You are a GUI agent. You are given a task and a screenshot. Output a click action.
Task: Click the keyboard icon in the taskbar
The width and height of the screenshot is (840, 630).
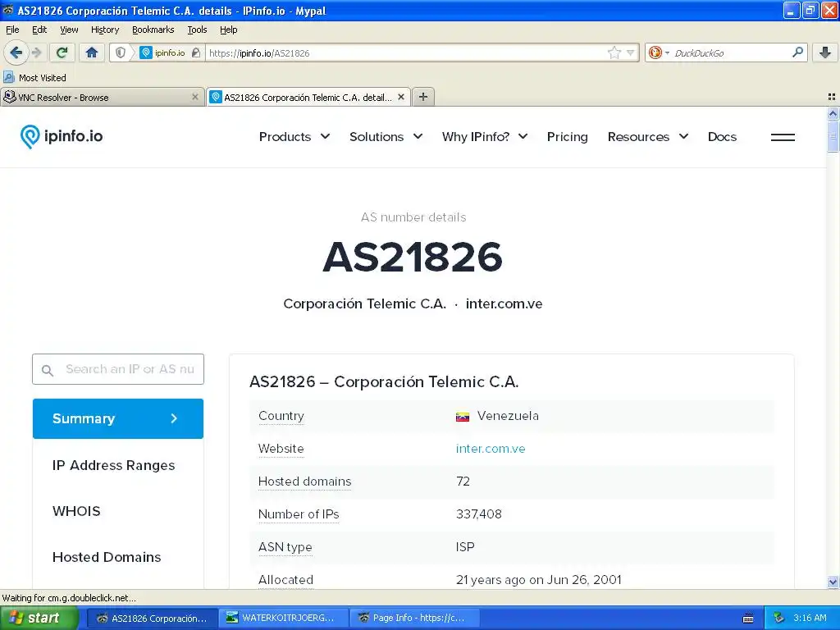point(748,619)
